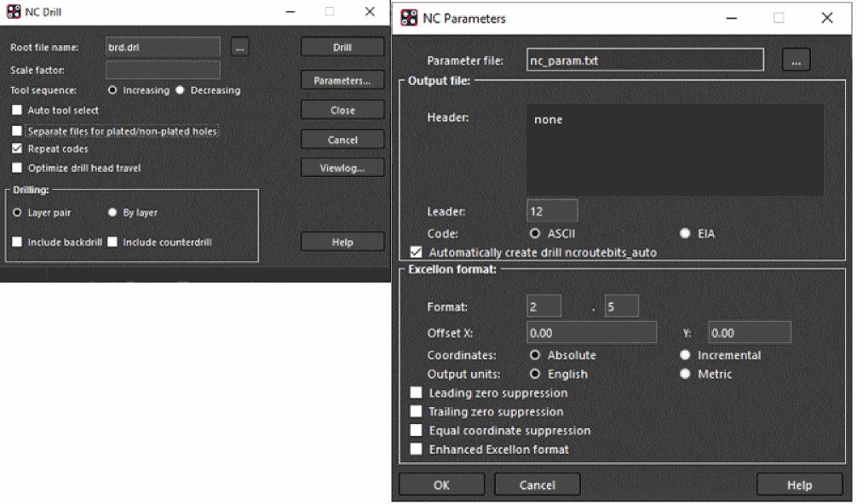Click the NC Parameters window app icon

tap(409, 18)
